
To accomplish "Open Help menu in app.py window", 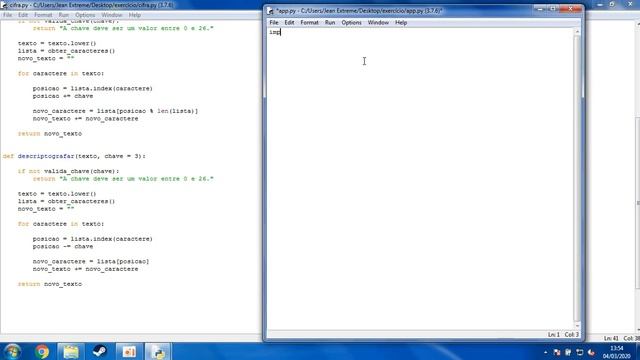I will (401, 22).
